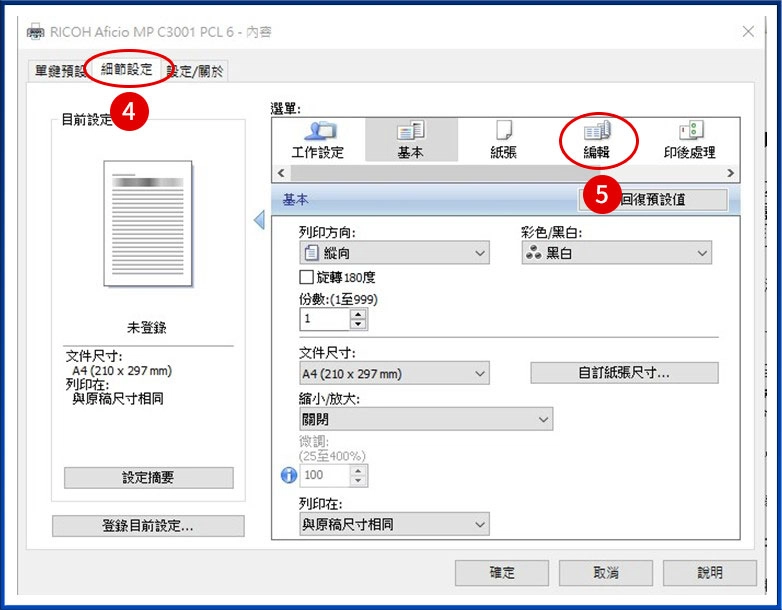Open the 列印在 dropdown

pos(394,524)
